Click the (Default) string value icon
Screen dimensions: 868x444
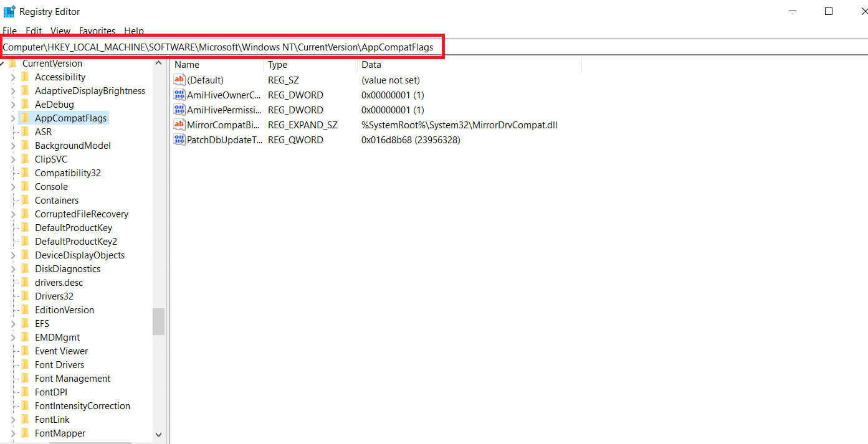(x=179, y=80)
